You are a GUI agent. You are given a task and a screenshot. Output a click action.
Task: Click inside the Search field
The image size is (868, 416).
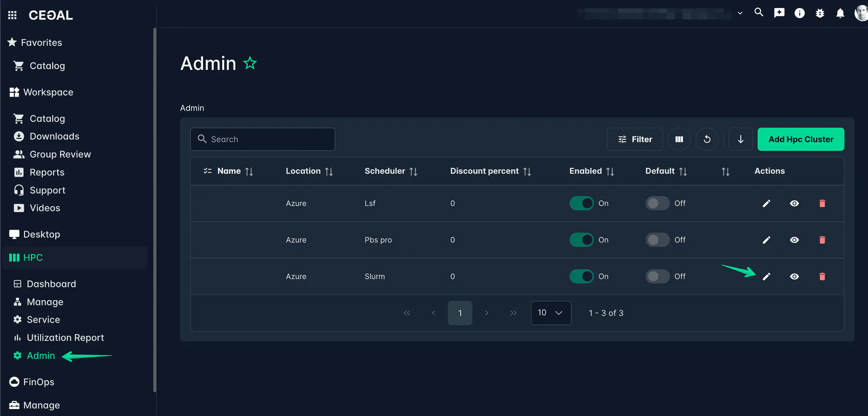coord(262,139)
